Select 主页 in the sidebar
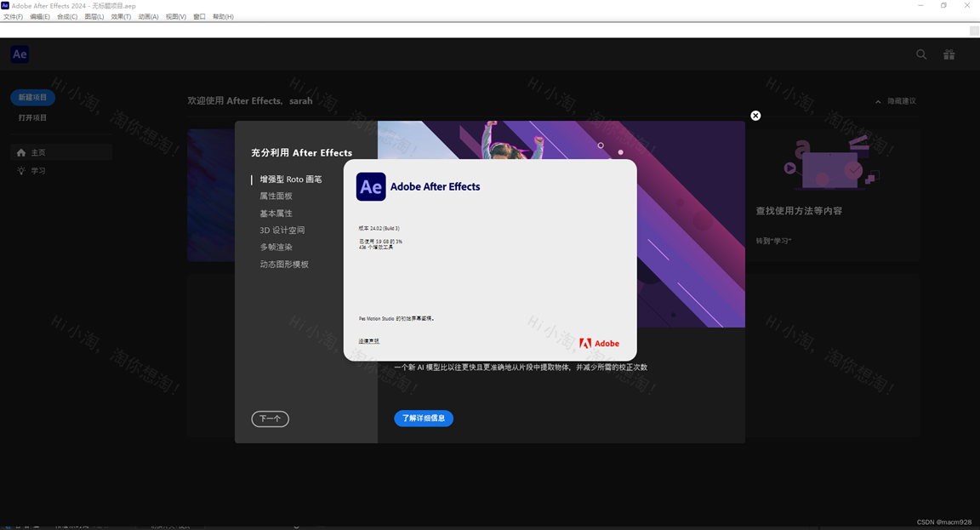This screenshot has height=530, width=980. click(x=61, y=152)
